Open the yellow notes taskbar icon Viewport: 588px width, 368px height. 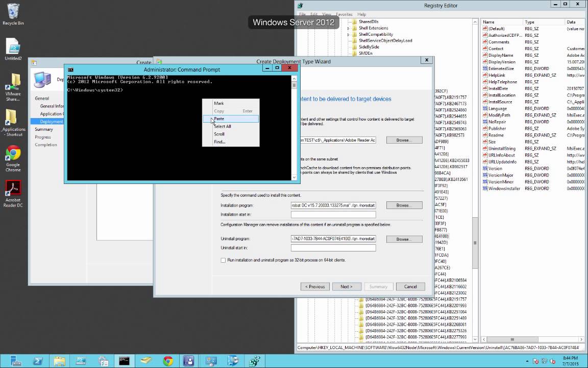pyautogui.click(x=146, y=361)
